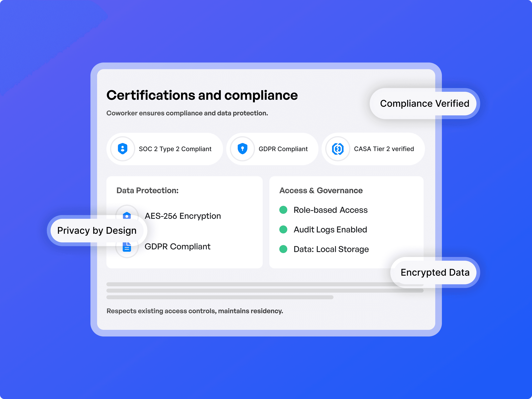Viewport: 532px width, 399px height.
Task: Click the GDPR Compliant document icon
Action: pyautogui.click(x=127, y=249)
